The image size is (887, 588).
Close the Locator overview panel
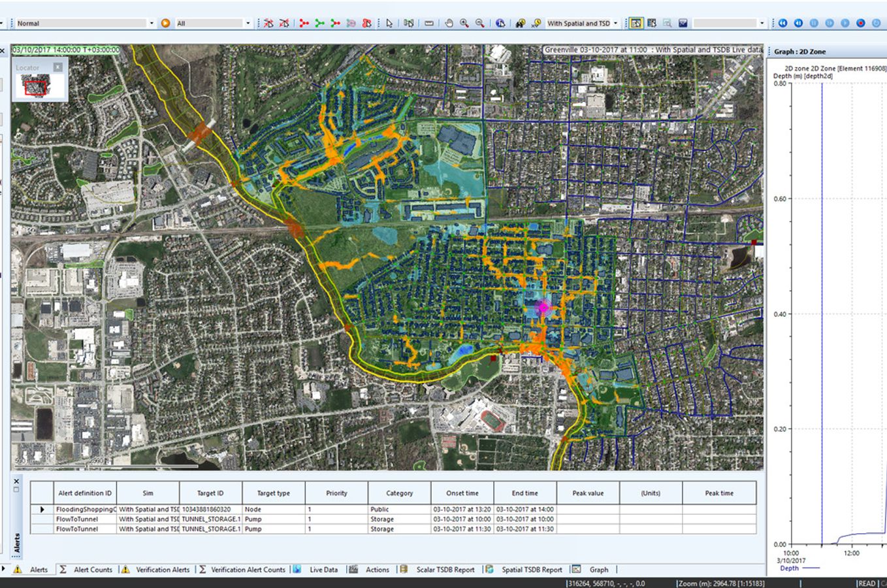coord(57,67)
